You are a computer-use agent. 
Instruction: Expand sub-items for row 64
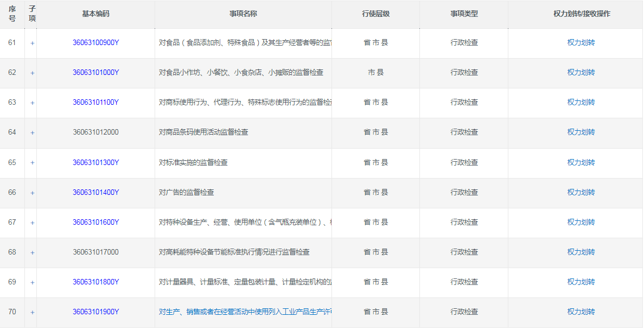pos(33,132)
